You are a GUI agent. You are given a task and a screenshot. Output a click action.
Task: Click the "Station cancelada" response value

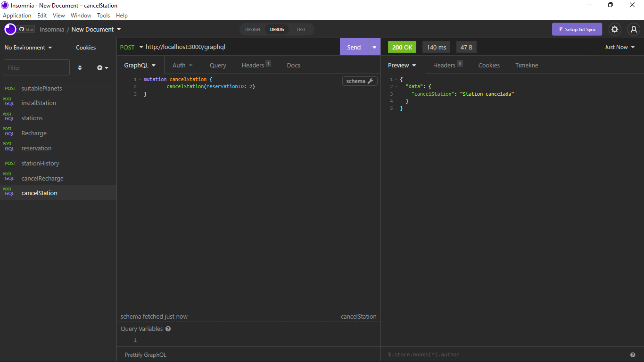pyautogui.click(x=487, y=94)
